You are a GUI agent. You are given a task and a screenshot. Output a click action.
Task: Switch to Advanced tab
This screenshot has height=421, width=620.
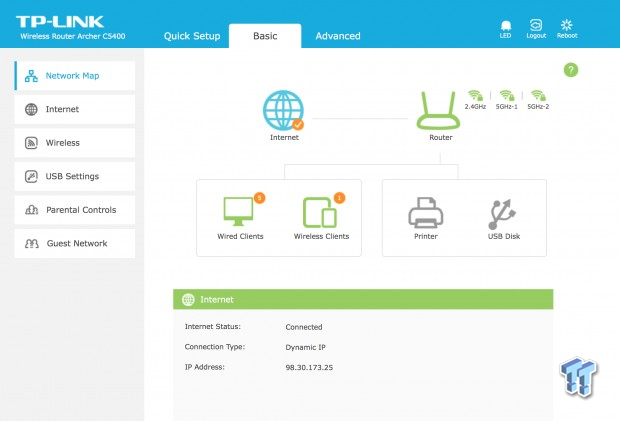(x=338, y=36)
